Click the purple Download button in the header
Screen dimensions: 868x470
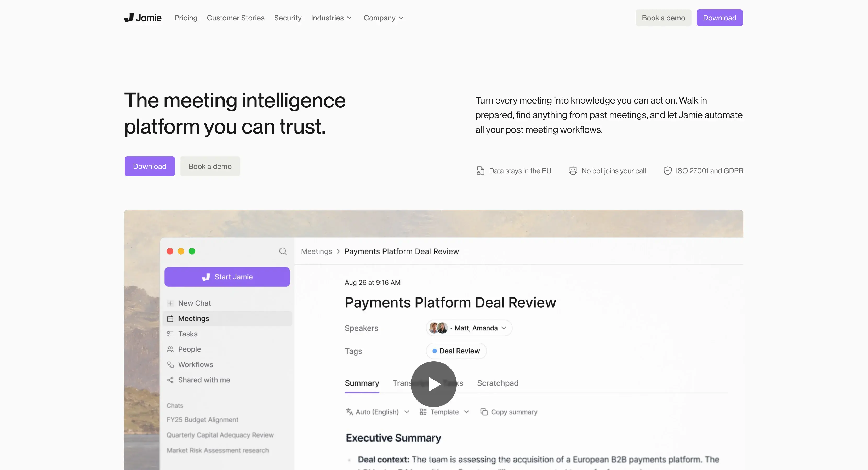point(719,18)
